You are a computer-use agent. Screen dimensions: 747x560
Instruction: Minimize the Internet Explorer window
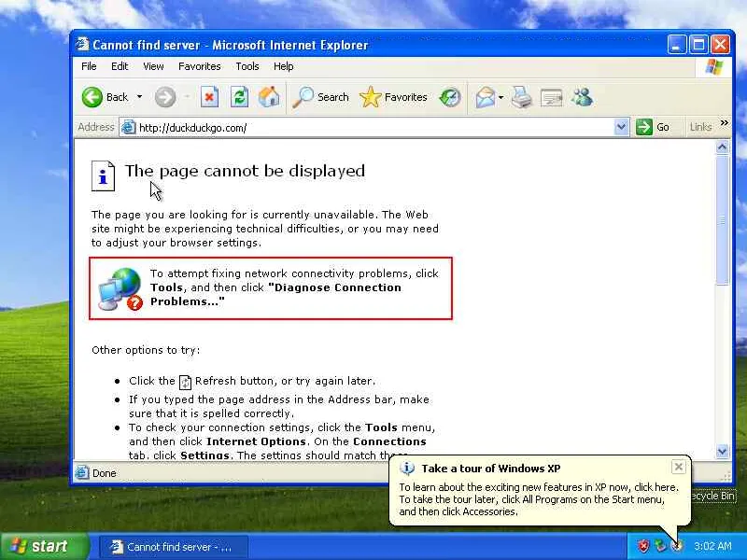[x=676, y=45]
